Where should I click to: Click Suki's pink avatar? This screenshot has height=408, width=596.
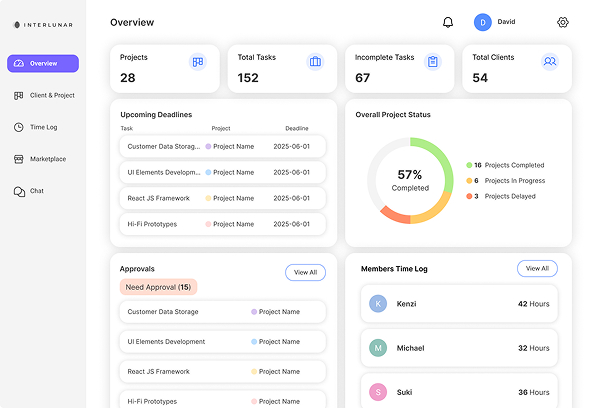tap(378, 392)
